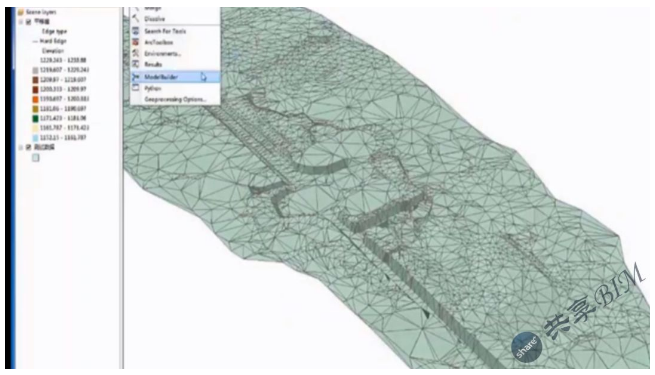Click the Results icon in the menu

tap(135, 64)
